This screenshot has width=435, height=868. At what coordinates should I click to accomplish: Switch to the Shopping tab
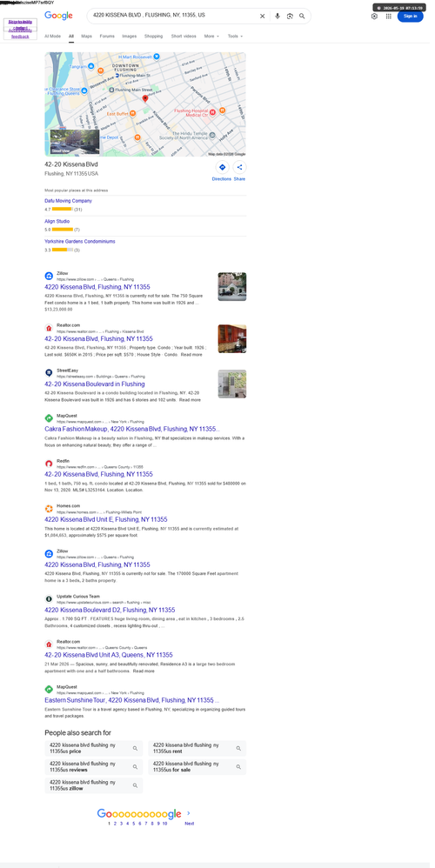(154, 36)
